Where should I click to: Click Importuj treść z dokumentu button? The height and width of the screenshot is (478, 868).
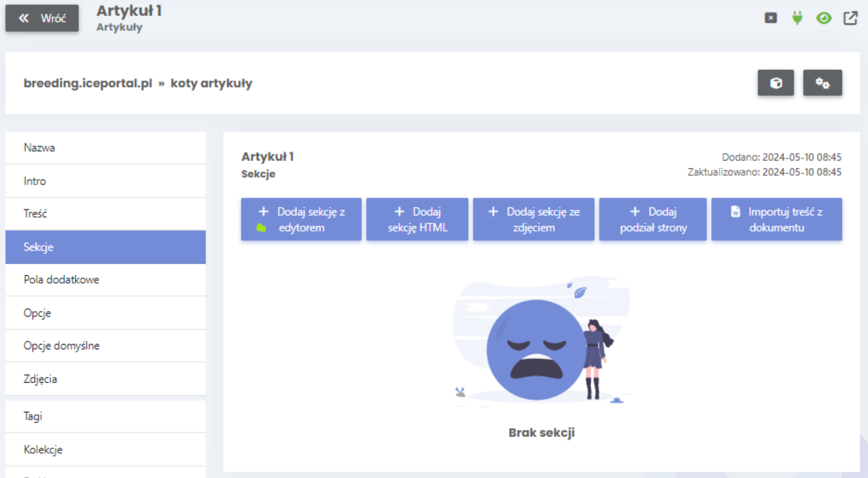tap(776, 219)
